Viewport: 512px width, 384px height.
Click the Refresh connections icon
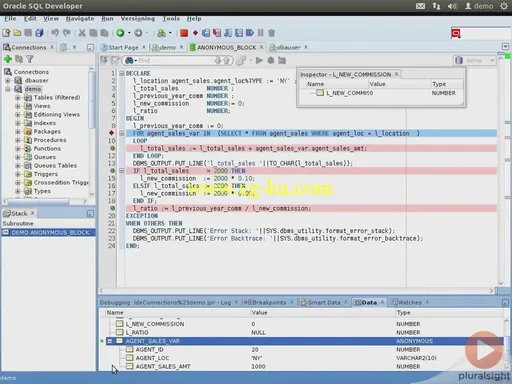coord(19,59)
